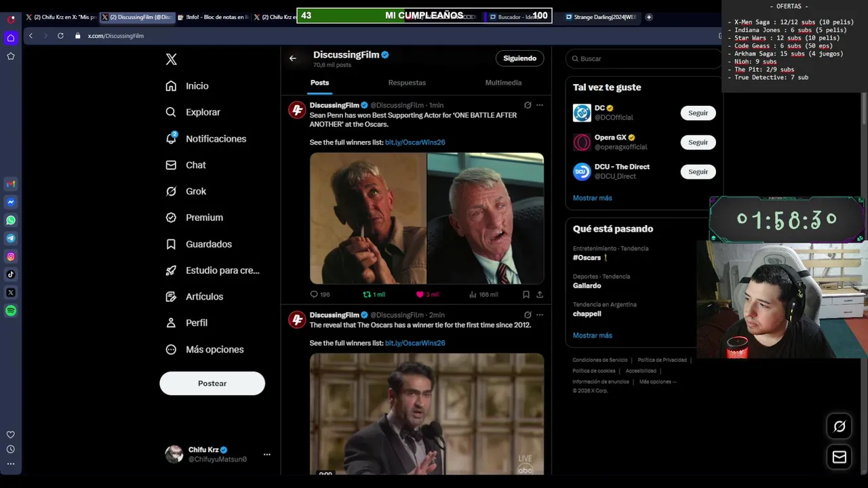Open the Gallardo trend
This screenshot has width=868, height=488.
(587, 286)
